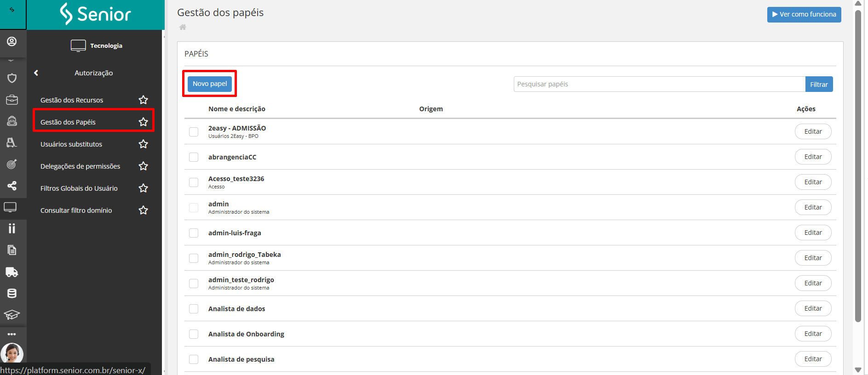Focus the Pesquisar papéis search field
This screenshot has height=375, width=868.
click(x=659, y=84)
